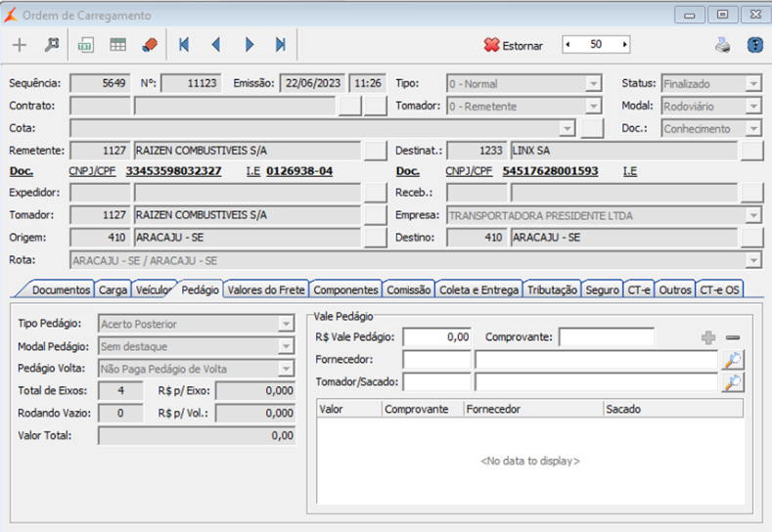Open the Empresa dropdown
This screenshot has width=772, height=532.
(x=752, y=215)
